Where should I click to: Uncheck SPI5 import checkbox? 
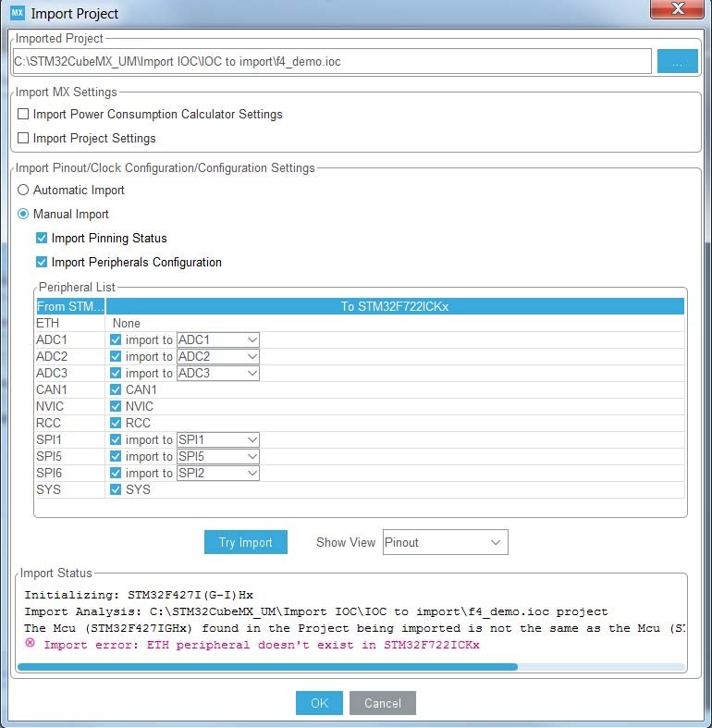(x=116, y=456)
